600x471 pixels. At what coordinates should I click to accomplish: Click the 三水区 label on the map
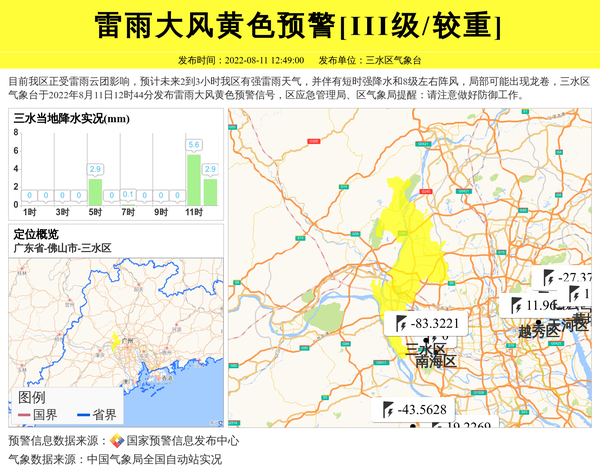click(x=425, y=349)
